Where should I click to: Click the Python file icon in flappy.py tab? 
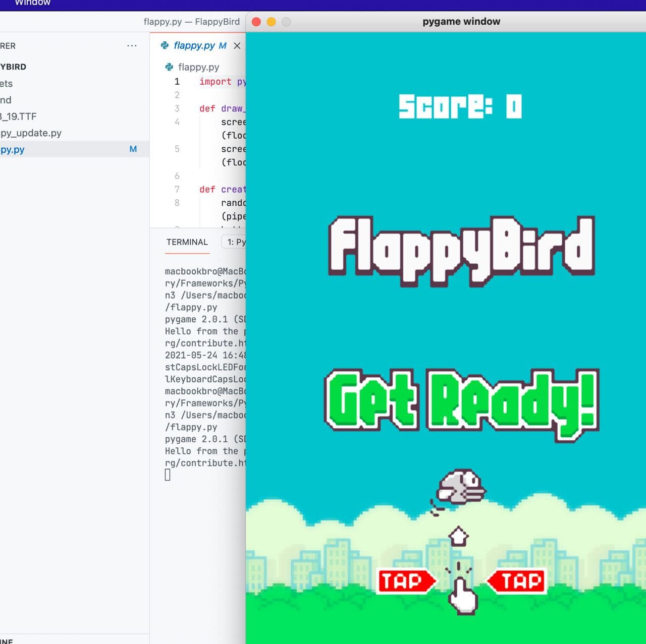(165, 45)
